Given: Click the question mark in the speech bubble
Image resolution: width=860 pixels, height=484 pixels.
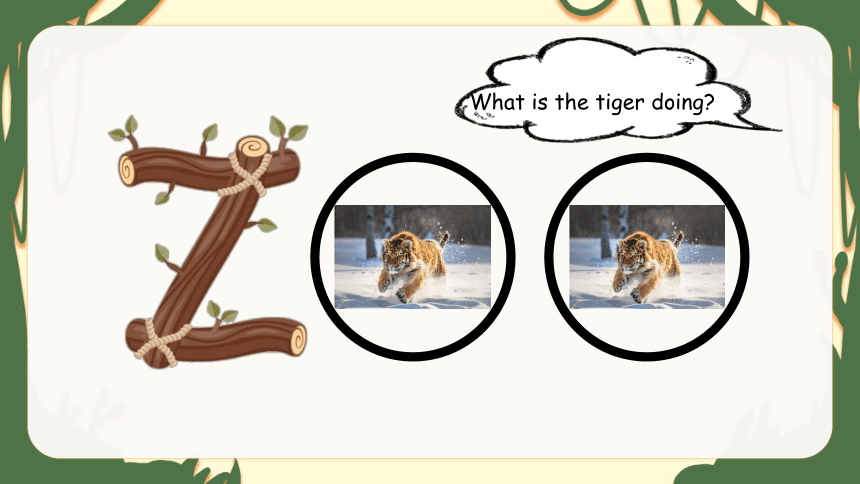Looking at the screenshot, I should click(x=710, y=102).
